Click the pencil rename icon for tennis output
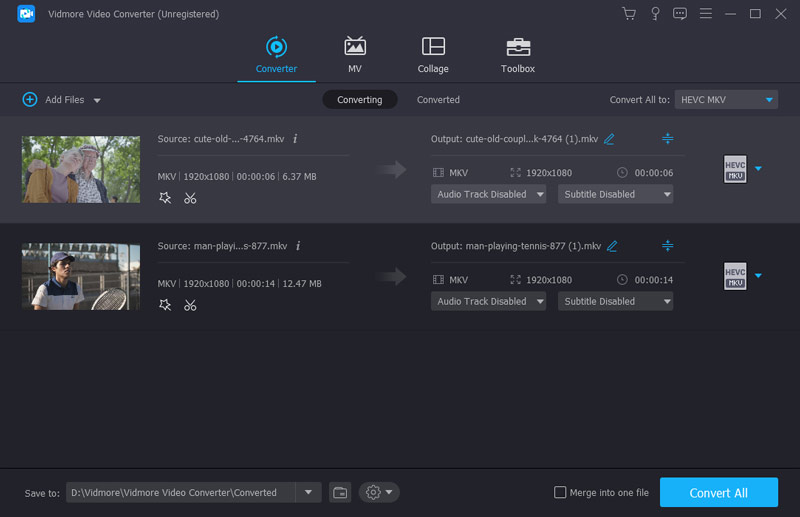The image size is (800, 517). (612, 246)
